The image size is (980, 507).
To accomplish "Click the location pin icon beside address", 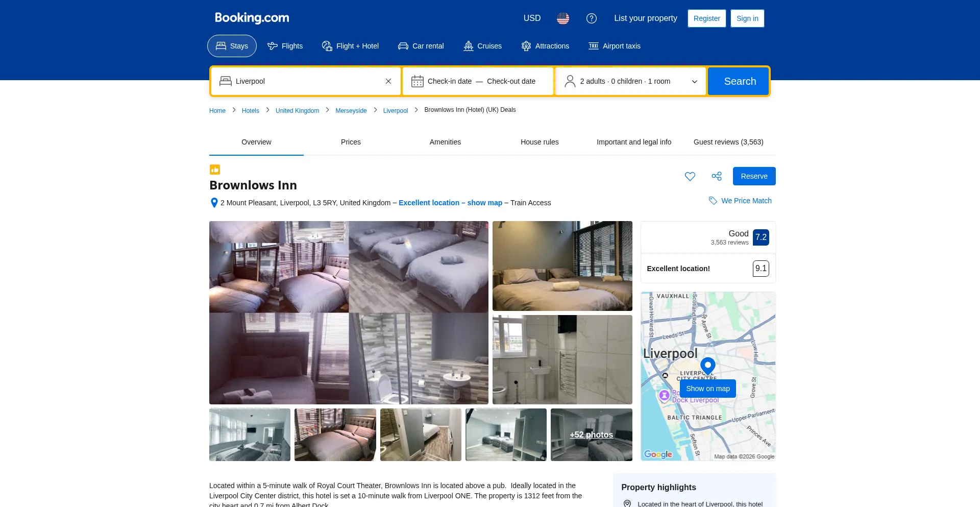I will [x=214, y=203].
